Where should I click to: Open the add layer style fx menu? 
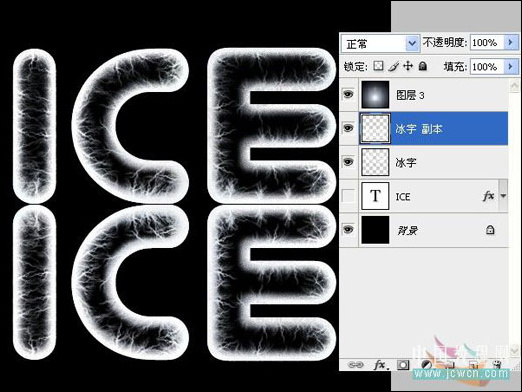[380, 365]
